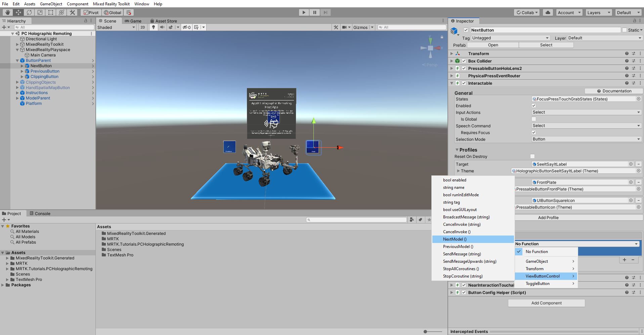Choose PreviousModel () function
The image size is (644, 335).
[473, 247]
